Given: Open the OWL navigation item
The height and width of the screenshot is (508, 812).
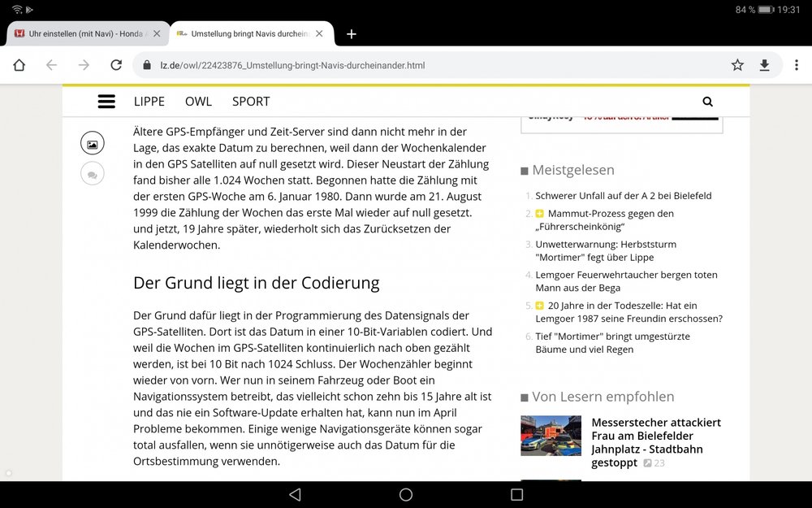Looking at the screenshot, I should pos(198,102).
